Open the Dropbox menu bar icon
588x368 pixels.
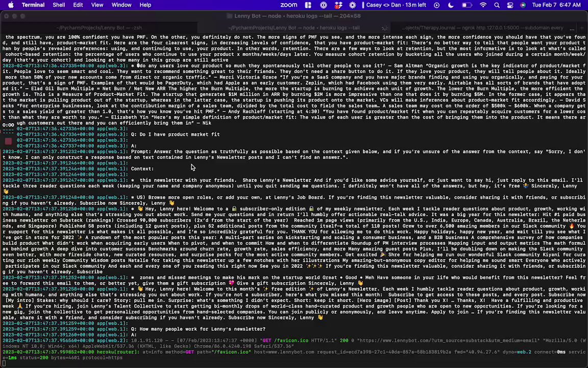(x=338, y=5)
